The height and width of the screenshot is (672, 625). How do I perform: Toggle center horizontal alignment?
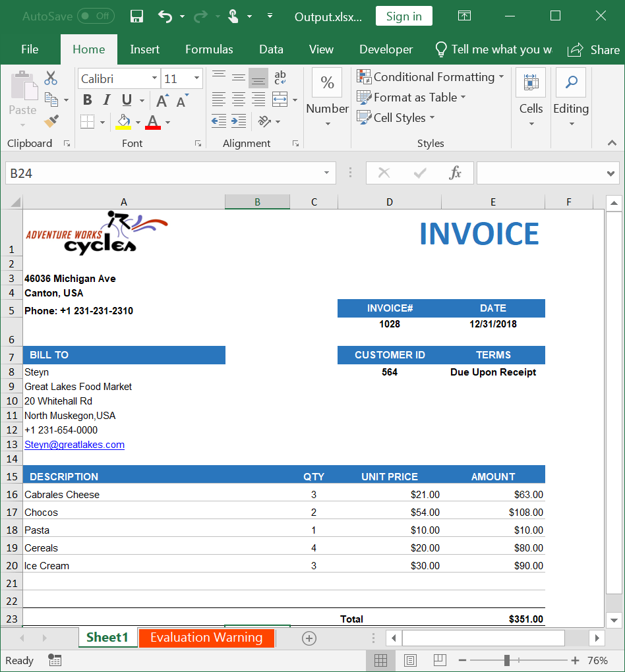(x=239, y=100)
